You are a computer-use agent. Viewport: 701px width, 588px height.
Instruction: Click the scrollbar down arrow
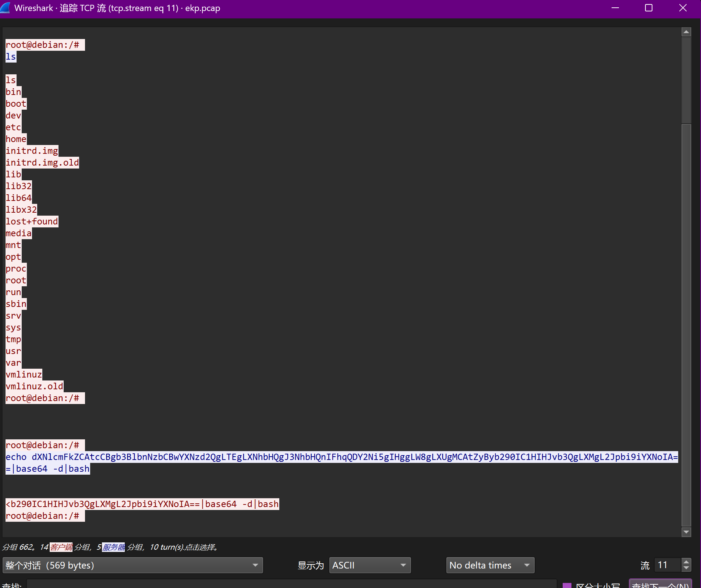coord(686,532)
